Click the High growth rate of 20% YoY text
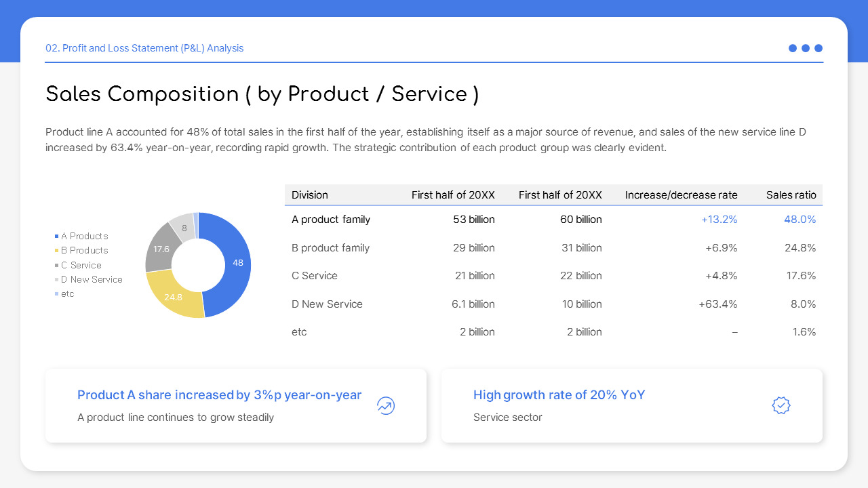Viewport: 868px width, 488px height. tap(559, 394)
